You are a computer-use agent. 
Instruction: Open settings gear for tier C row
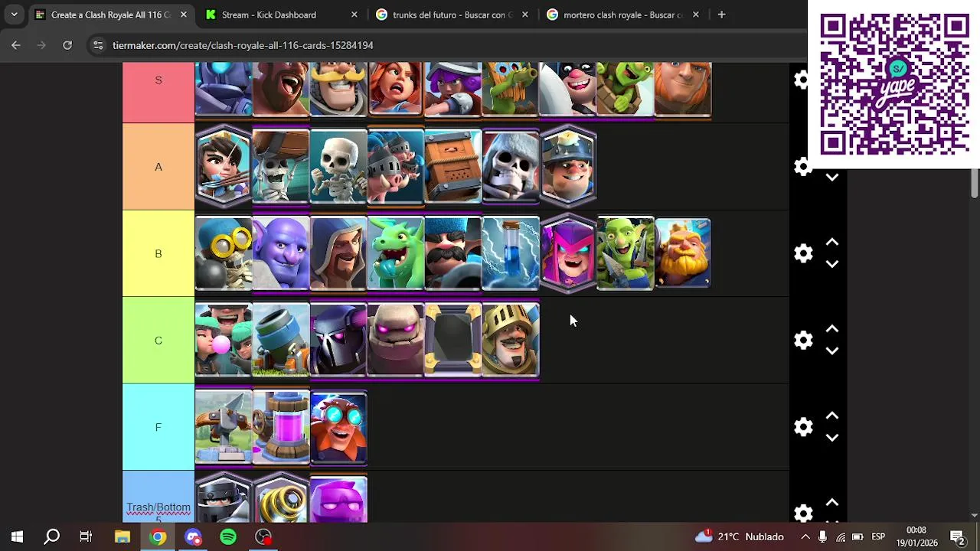tap(803, 341)
